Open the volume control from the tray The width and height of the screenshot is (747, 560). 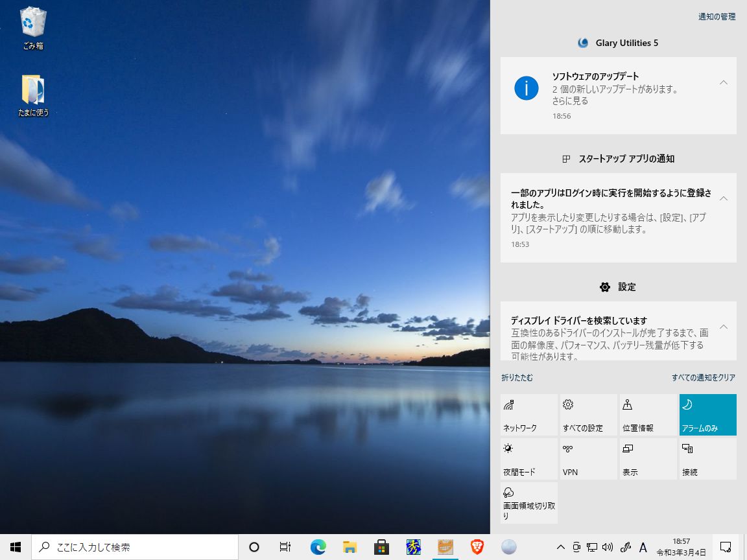point(608,547)
